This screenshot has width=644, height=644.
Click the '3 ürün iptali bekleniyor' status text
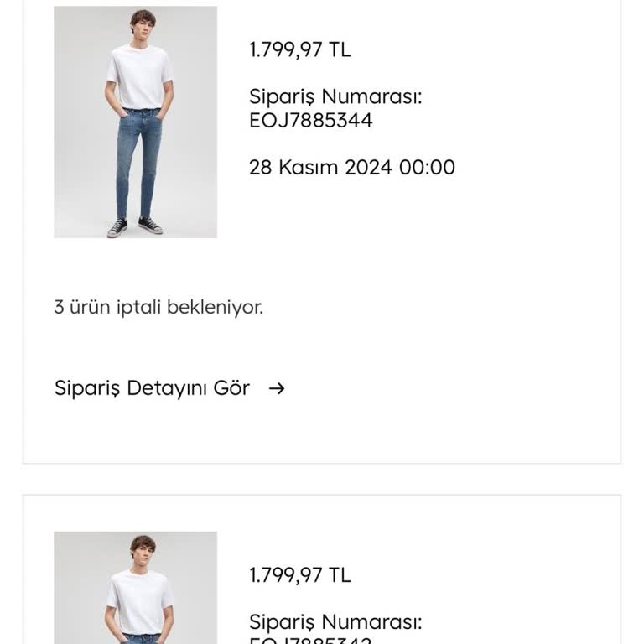(158, 307)
